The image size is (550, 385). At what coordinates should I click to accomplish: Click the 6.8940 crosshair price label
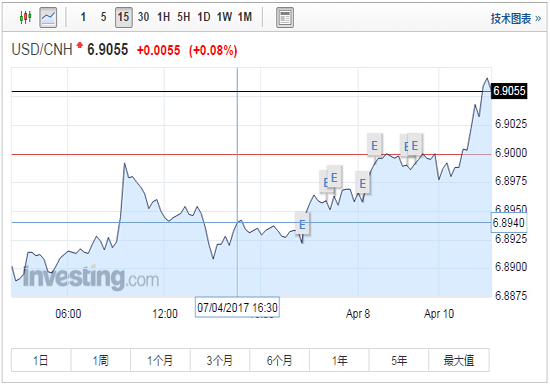509,223
